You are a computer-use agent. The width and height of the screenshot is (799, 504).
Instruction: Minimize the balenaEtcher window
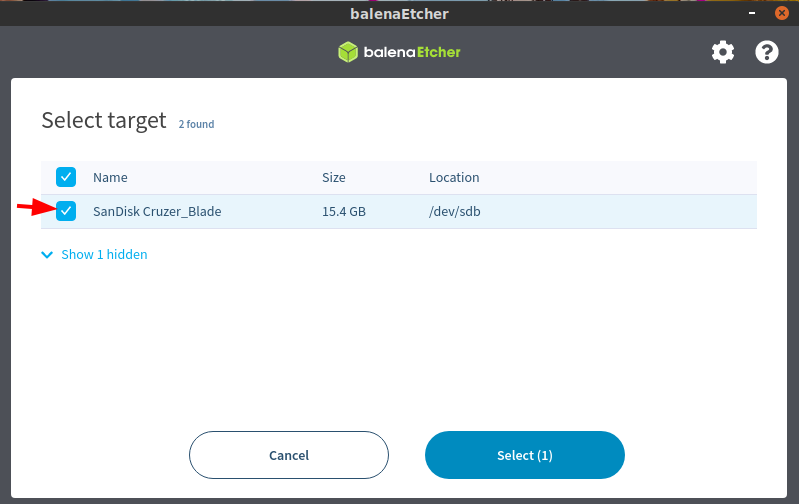pos(752,13)
